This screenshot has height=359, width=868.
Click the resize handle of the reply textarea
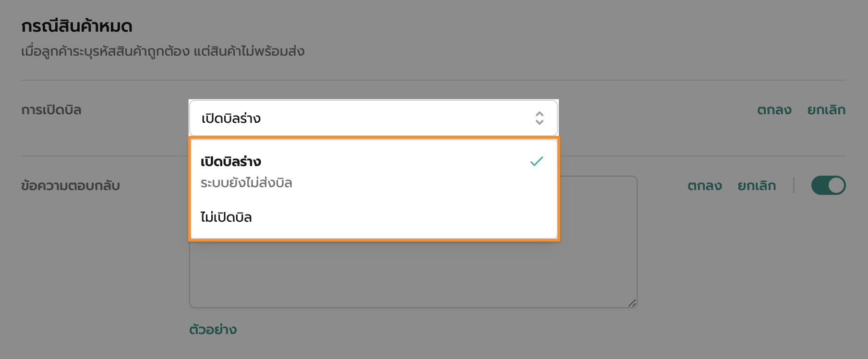[x=632, y=303]
